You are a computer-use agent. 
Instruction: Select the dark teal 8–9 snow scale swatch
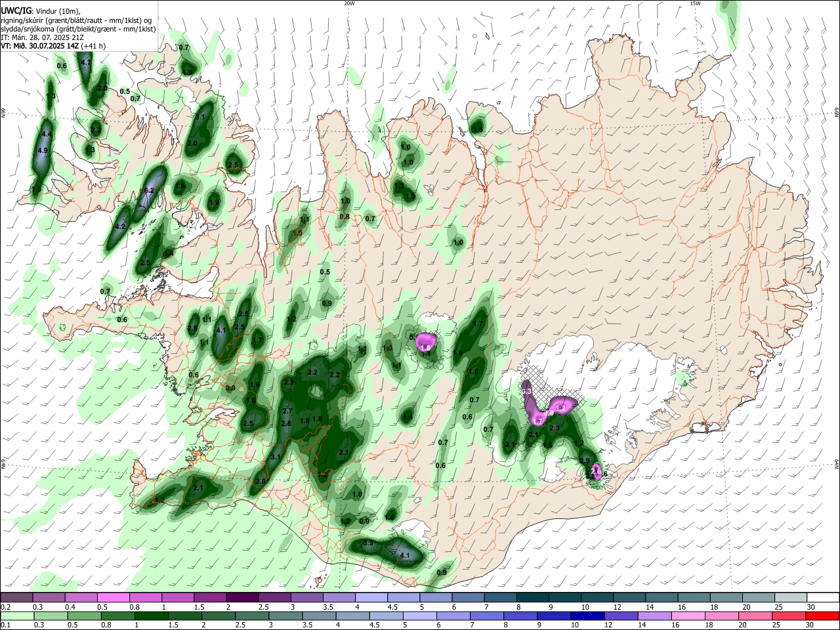[533, 598]
